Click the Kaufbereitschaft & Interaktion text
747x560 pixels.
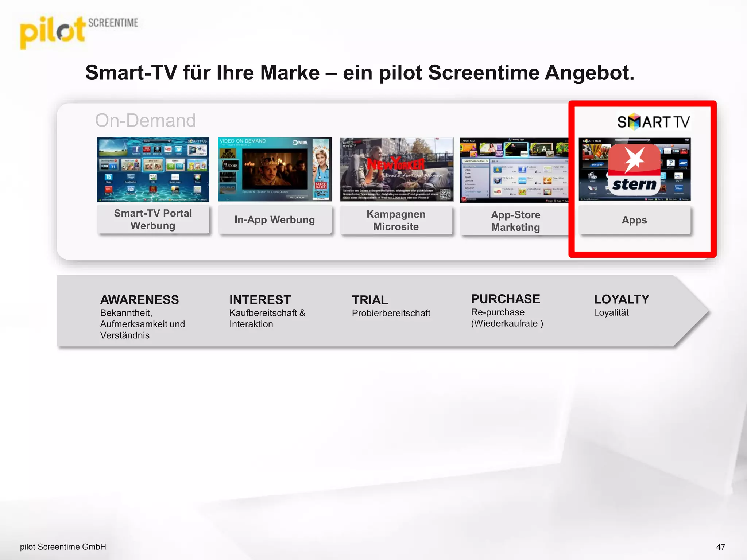(267, 319)
